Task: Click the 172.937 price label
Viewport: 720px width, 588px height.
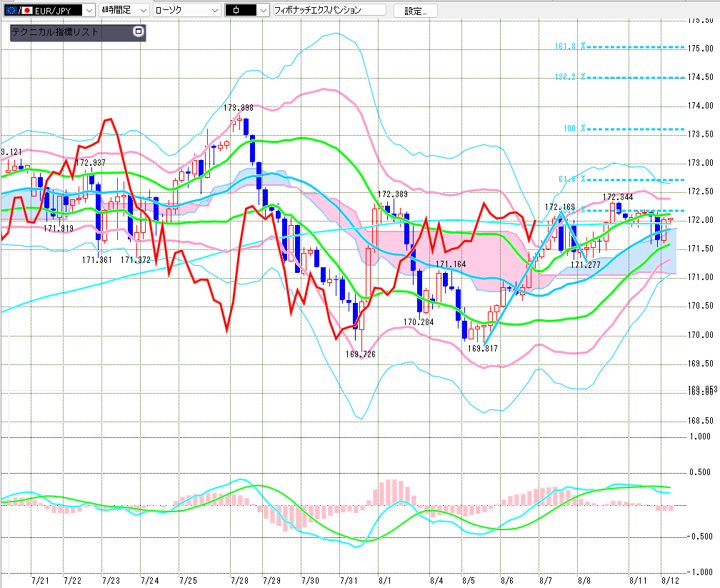Action: tap(91, 163)
